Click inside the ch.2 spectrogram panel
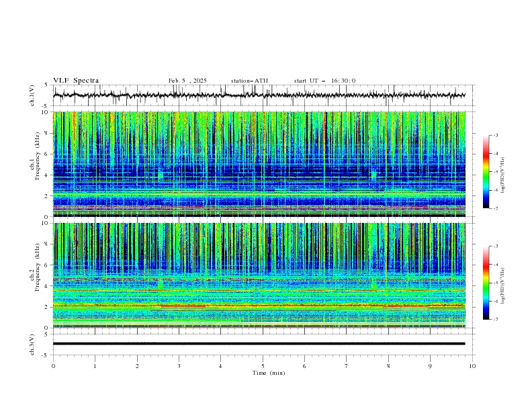The width and height of the screenshot is (532, 411). coord(259,275)
